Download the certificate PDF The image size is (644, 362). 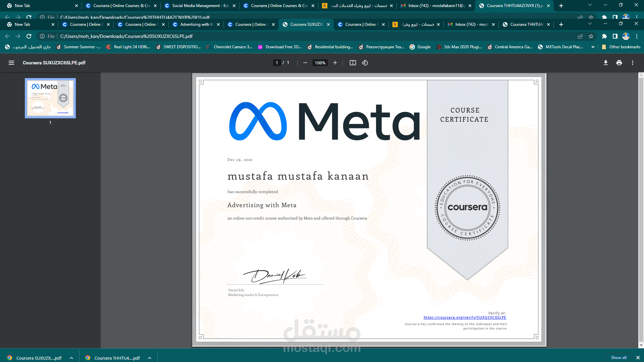[605, 63]
